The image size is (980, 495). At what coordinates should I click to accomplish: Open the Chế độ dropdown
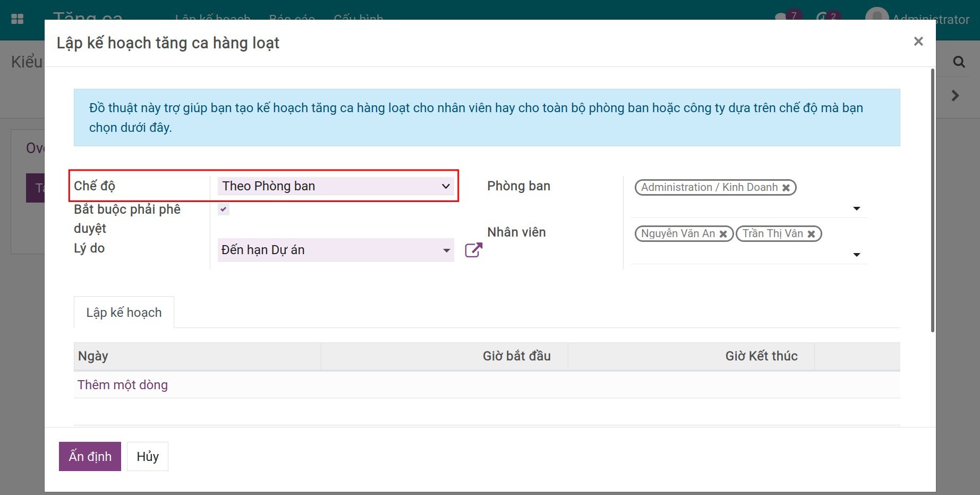(x=336, y=186)
